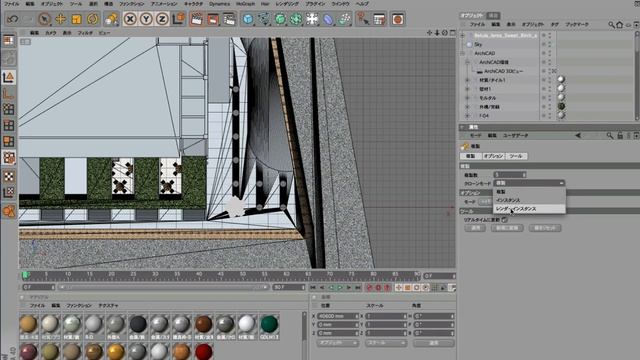Jump to the end of the animation

coord(358,288)
